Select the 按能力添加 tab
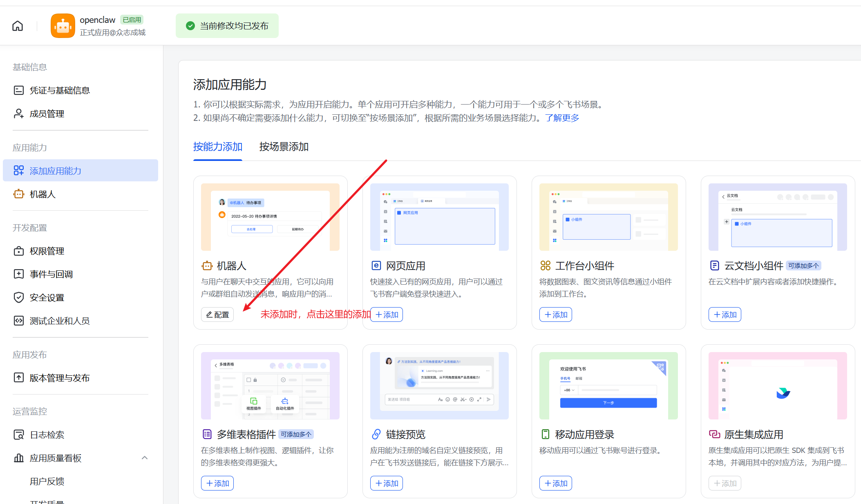This screenshot has width=861, height=504. pos(217,147)
